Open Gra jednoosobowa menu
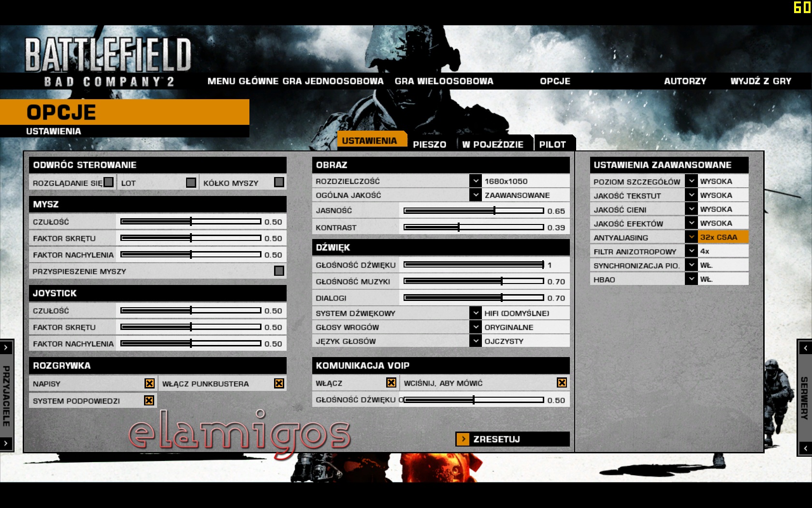The image size is (812, 508). tap(333, 81)
